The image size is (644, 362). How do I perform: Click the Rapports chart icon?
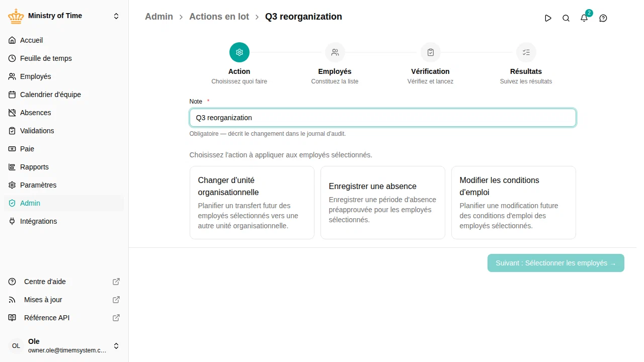13,167
